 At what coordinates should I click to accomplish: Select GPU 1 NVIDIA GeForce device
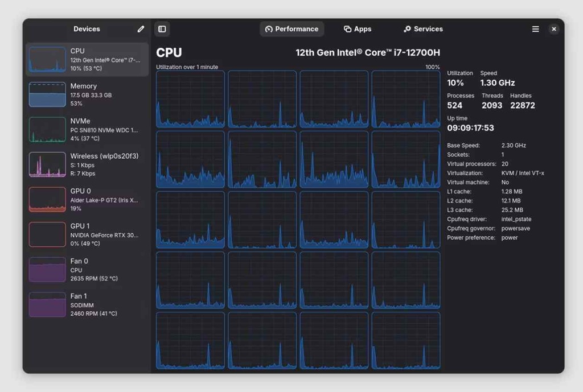pyautogui.click(x=87, y=234)
